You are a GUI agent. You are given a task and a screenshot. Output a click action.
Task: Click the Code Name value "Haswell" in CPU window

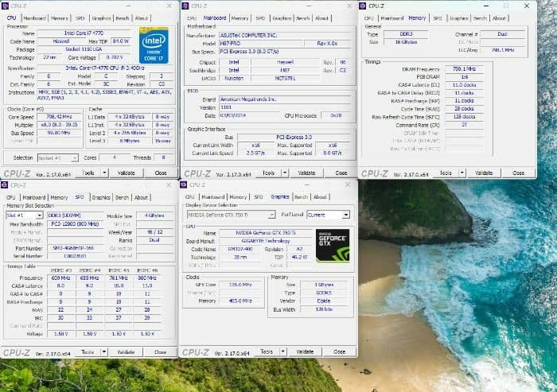pos(61,41)
